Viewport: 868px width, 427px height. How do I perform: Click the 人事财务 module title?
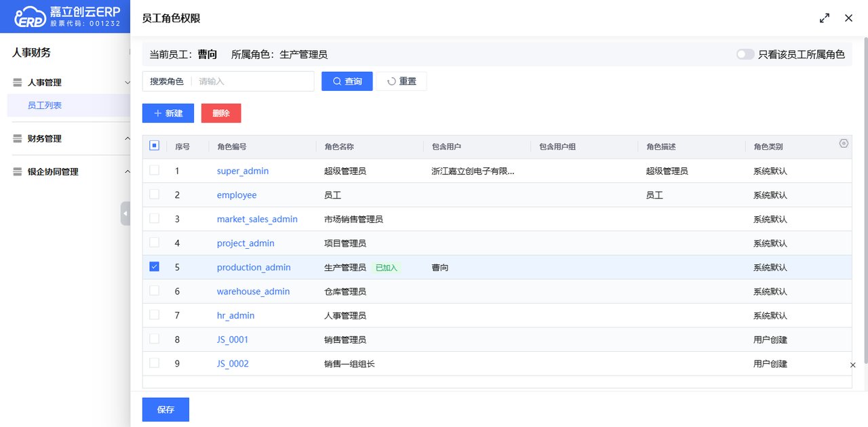click(x=31, y=53)
